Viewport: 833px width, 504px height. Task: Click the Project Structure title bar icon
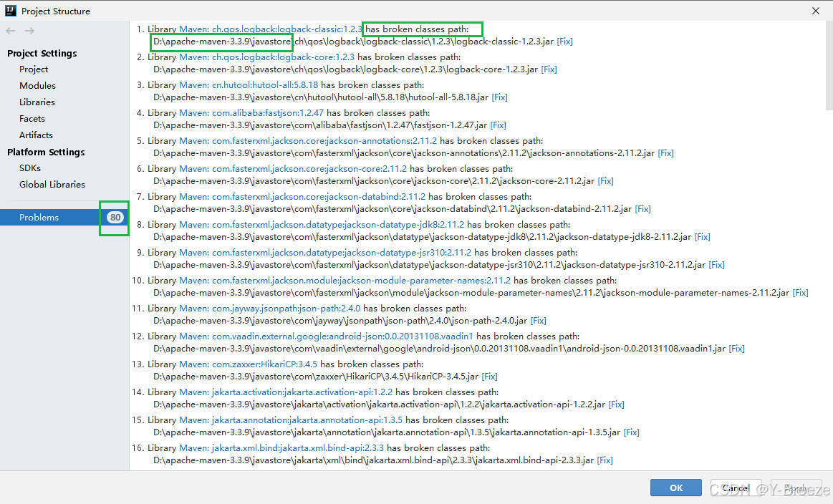[10, 11]
